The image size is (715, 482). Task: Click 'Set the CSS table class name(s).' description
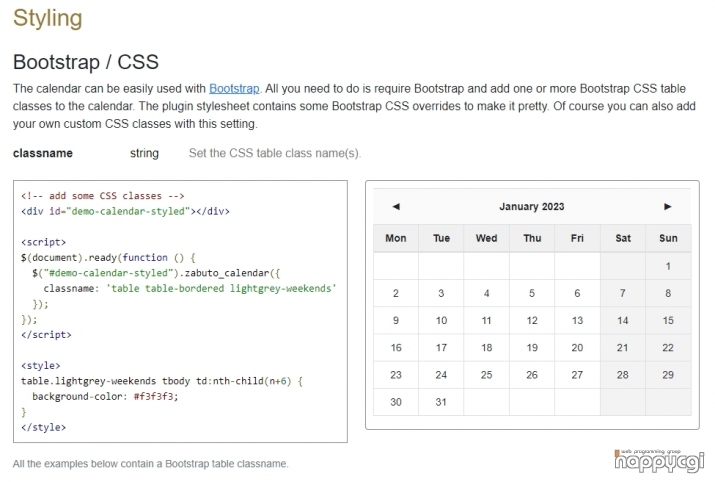[x=275, y=153]
